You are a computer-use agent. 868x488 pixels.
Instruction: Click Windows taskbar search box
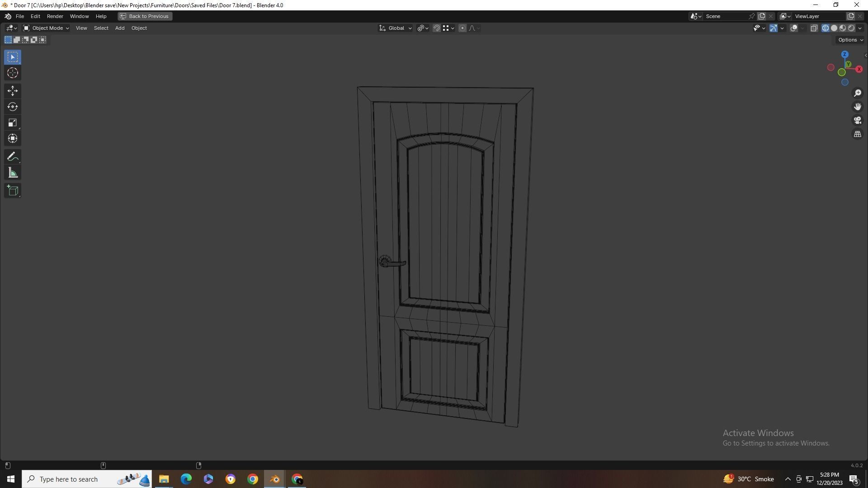click(x=87, y=479)
